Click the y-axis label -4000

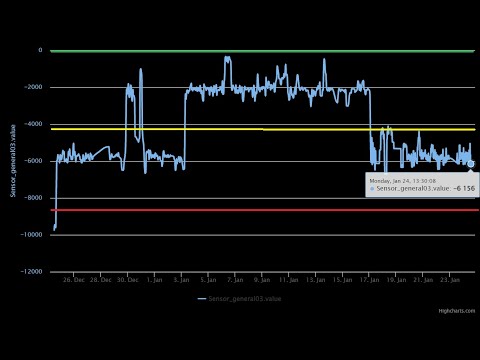point(33,124)
